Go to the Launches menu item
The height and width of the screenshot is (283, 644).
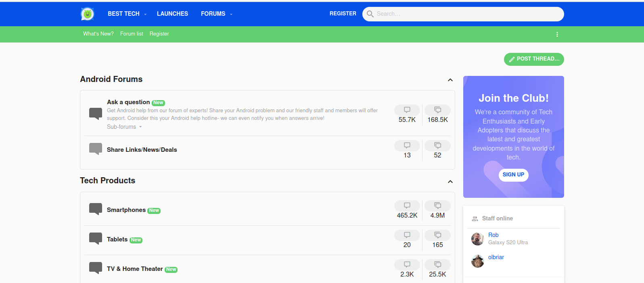pyautogui.click(x=172, y=14)
